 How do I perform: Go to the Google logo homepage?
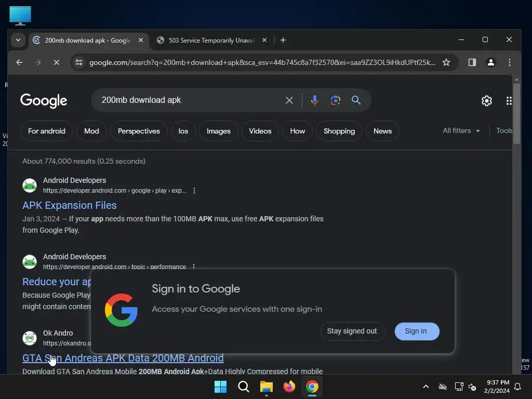[44, 100]
